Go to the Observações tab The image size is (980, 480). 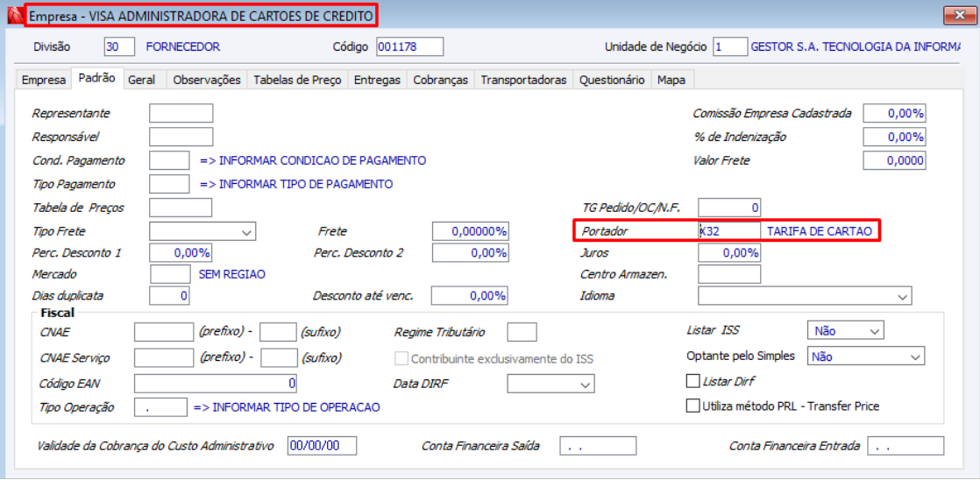207,80
